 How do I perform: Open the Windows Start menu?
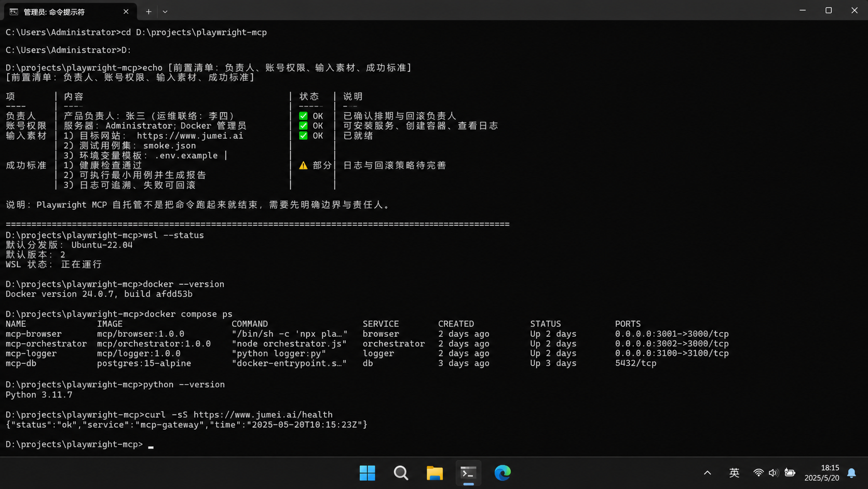point(367,473)
